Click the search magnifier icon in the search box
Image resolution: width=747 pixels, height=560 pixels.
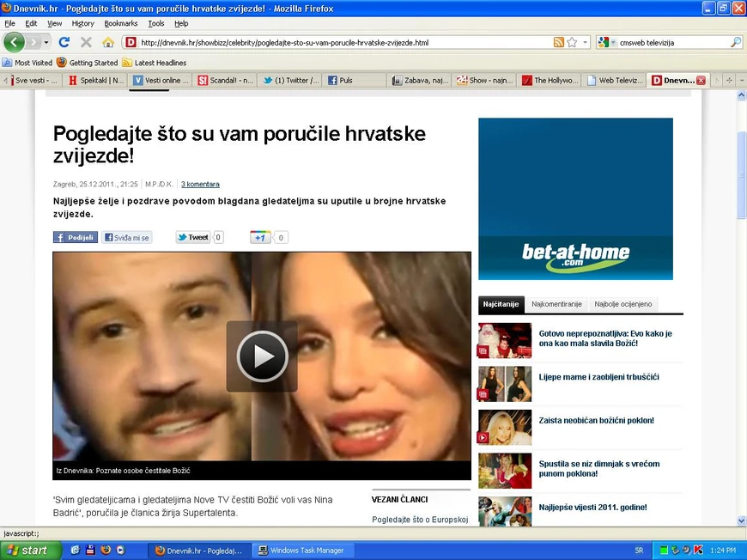click(736, 42)
